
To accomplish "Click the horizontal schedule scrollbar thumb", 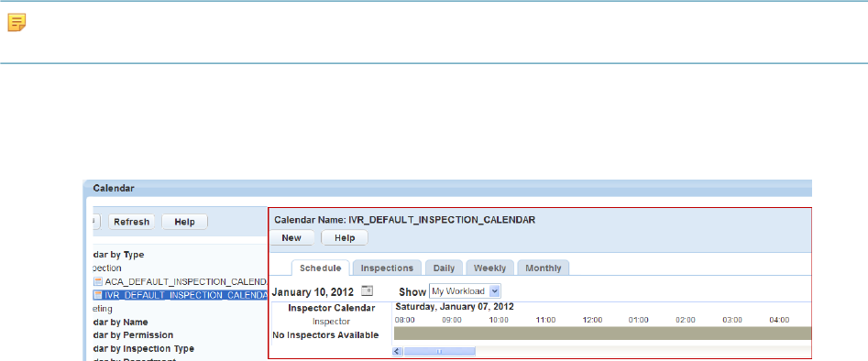I will [440, 351].
